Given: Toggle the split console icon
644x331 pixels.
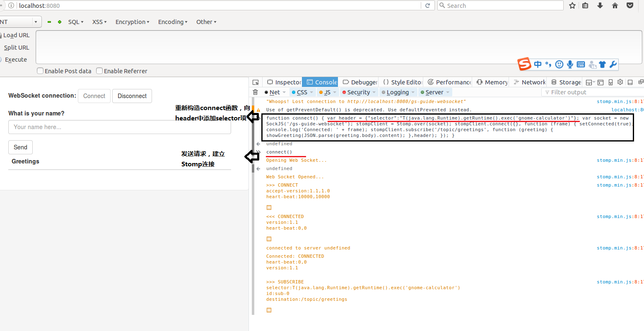Looking at the screenshot, I should click(x=601, y=82).
